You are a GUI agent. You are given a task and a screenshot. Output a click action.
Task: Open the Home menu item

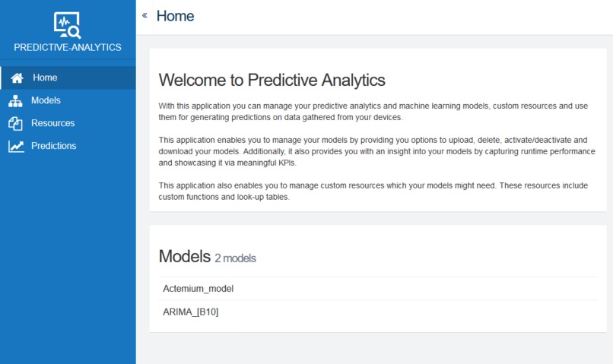45,78
